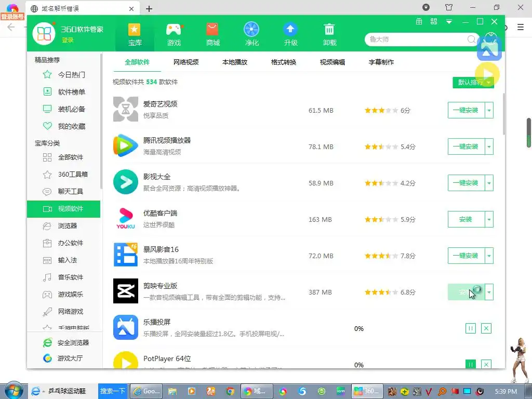
Task: Open the 游戏 gamepad icon
Action: 174,30
